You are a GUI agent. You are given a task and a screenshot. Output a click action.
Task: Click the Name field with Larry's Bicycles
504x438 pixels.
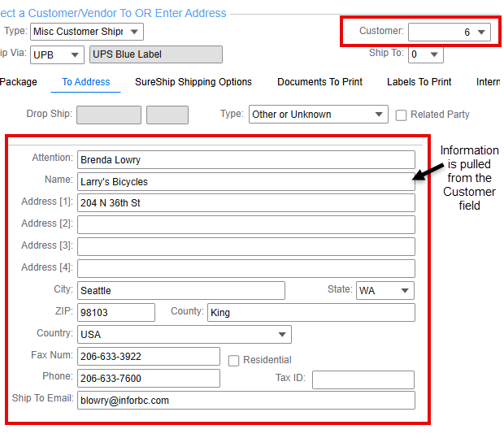point(245,181)
